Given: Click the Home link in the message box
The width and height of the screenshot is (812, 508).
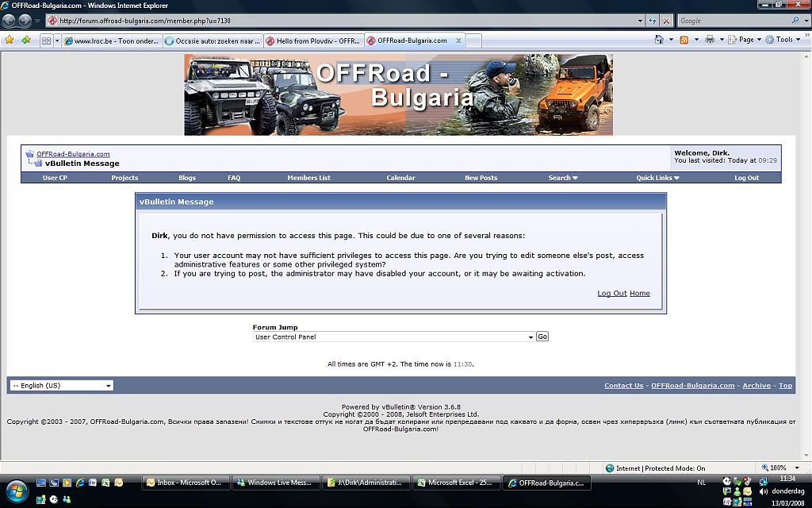Looking at the screenshot, I should pos(640,294).
